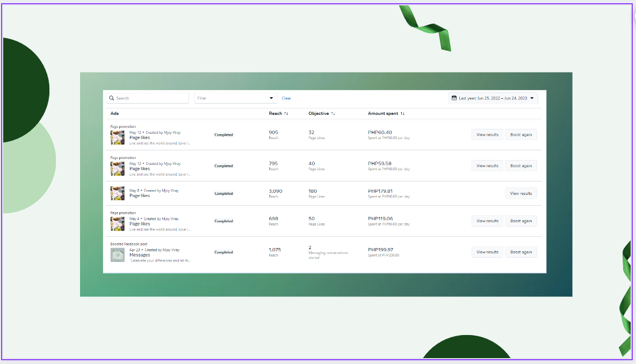Boost again the May 4 ad

521,221
